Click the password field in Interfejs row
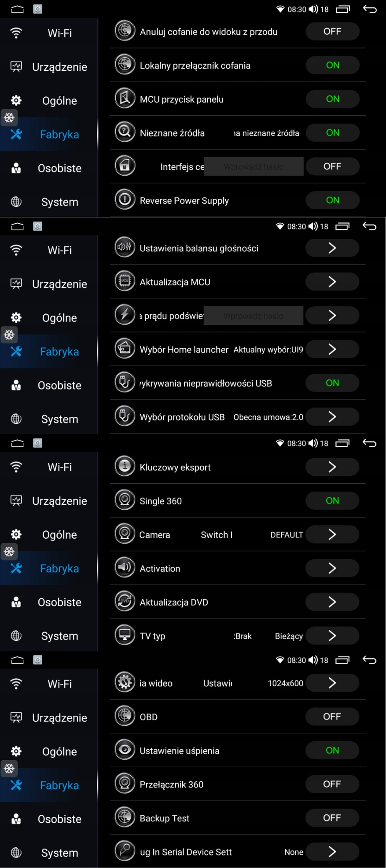 click(254, 167)
